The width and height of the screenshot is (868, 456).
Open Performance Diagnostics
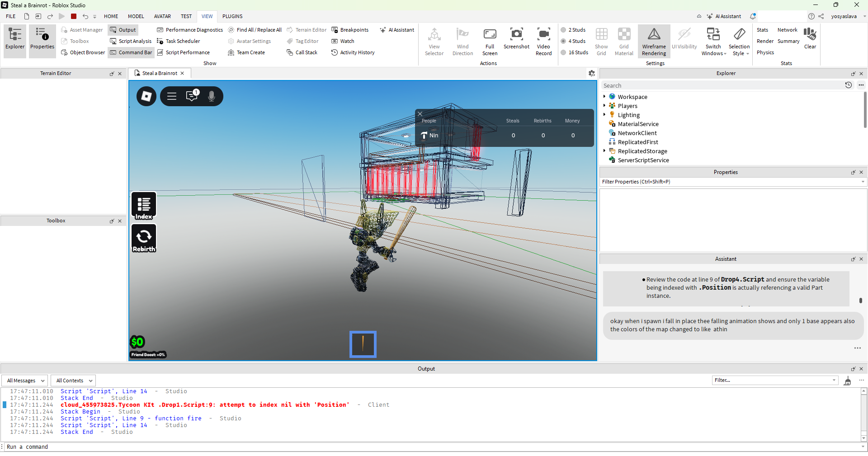click(x=190, y=30)
